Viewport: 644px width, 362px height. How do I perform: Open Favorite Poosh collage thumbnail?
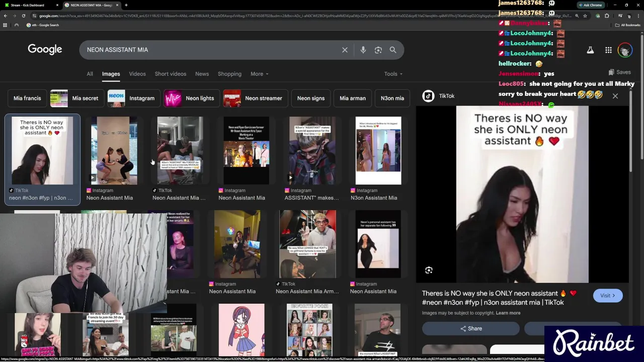(x=309, y=330)
